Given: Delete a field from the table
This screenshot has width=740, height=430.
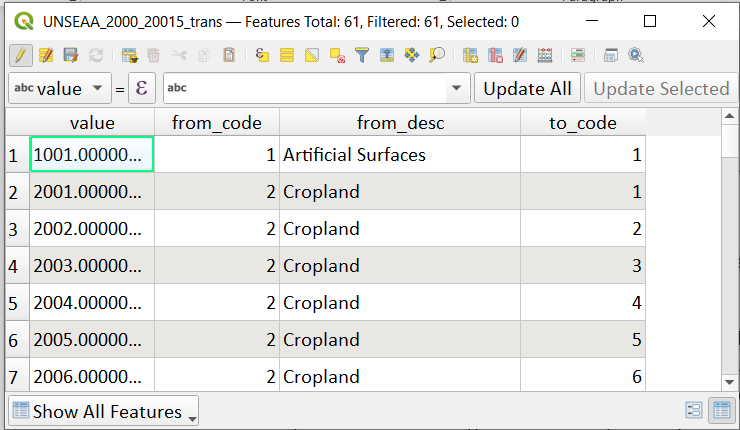Looking at the screenshot, I should tap(495, 55).
